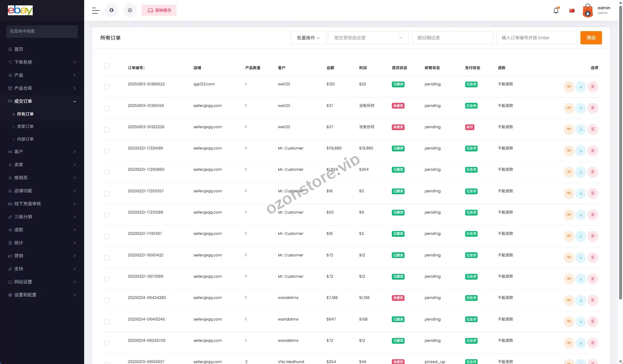This screenshot has width=623, height=364.
Task: Go to 首页 home menu item
Action: (19, 49)
